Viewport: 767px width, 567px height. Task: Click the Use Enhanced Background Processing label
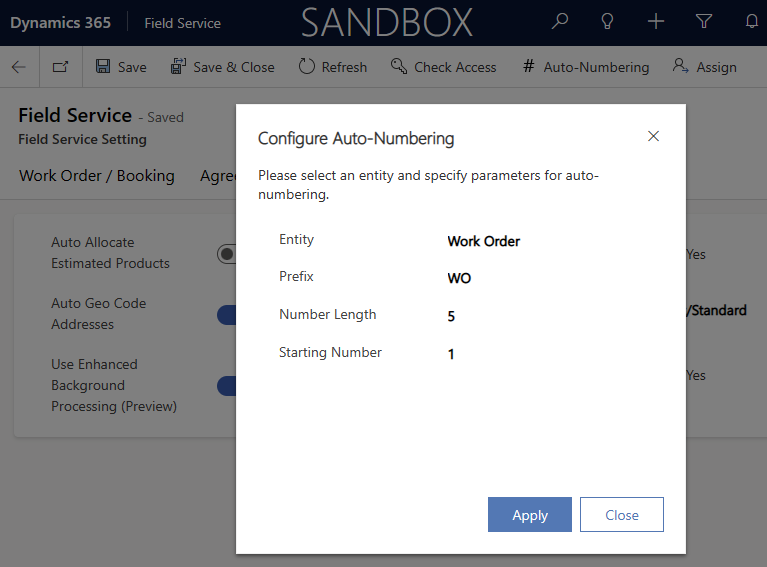click(x=114, y=386)
